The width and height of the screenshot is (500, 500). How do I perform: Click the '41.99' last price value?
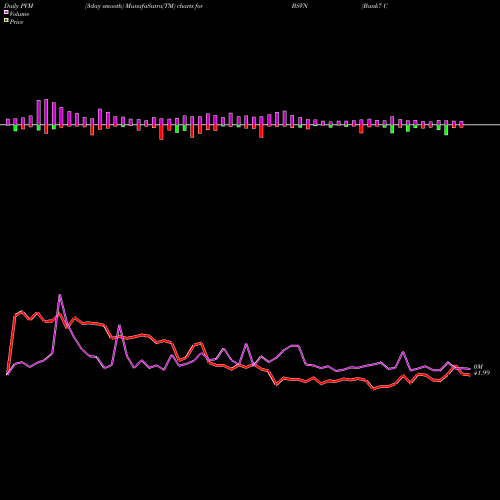tap(482, 373)
